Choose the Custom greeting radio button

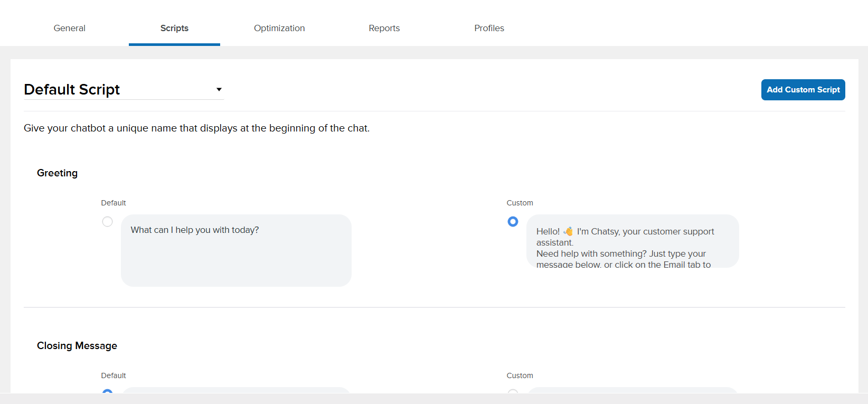pos(513,222)
